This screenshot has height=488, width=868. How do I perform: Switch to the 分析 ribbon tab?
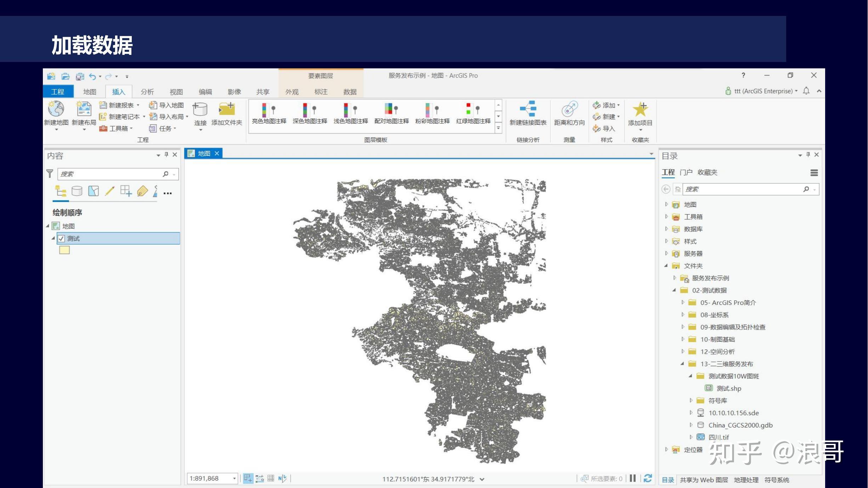(x=147, y=92)
